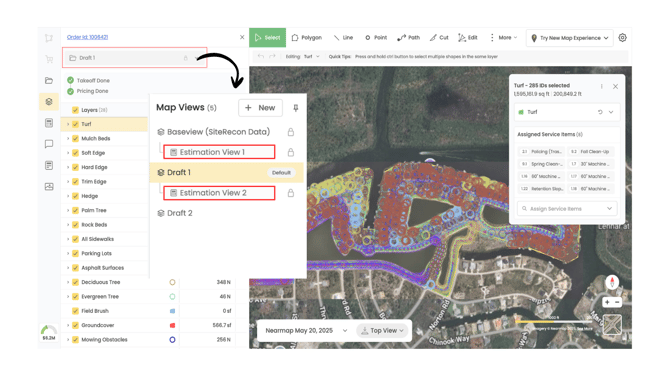Reset the Turf layer assignment
Image resolution: width=670 pixels, height=376 pixels.
[600, 112]
